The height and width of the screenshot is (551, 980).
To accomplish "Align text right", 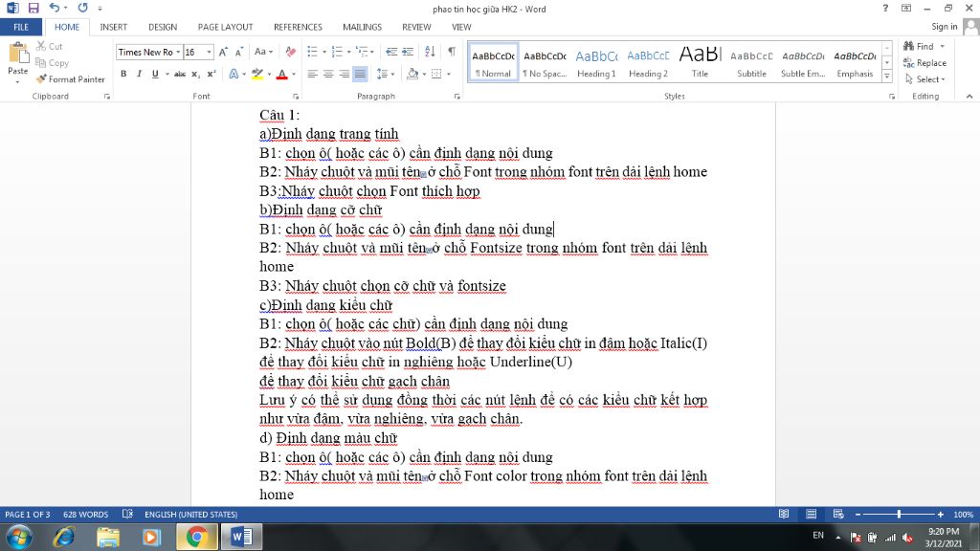I will click(x=344, y=74).
